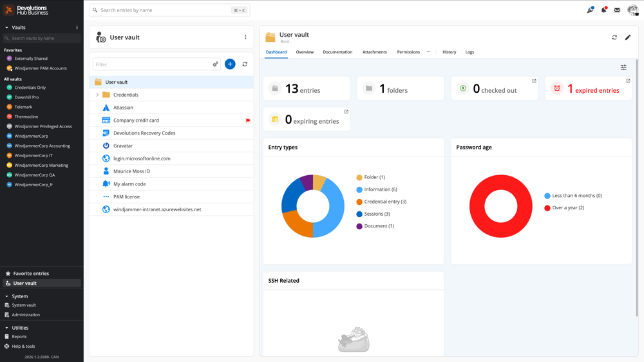
Task: Open the User vault kebab menu
Action: [x=245, y=37]
